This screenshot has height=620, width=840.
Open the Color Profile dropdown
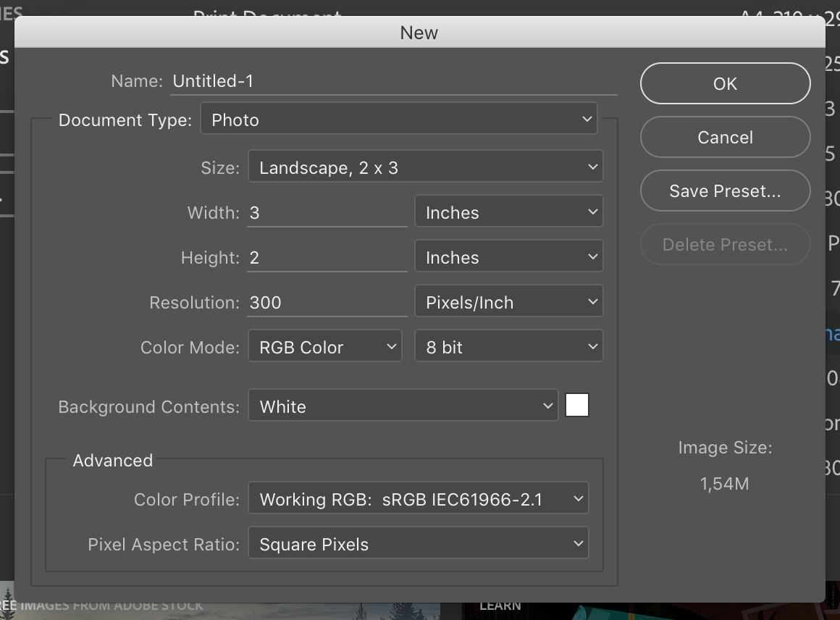point(419,498)
